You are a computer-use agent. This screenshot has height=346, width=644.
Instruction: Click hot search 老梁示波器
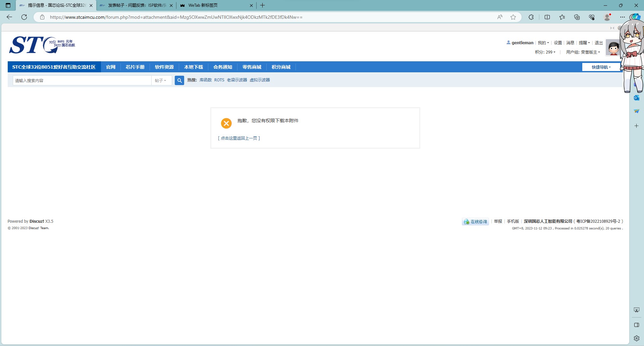(x=237, y=80)
